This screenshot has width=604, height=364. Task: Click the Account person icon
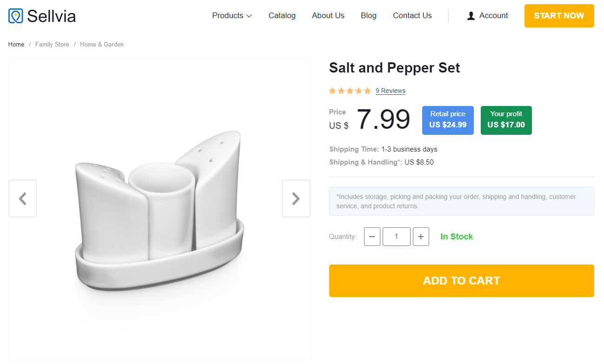[x=471, y=16]
